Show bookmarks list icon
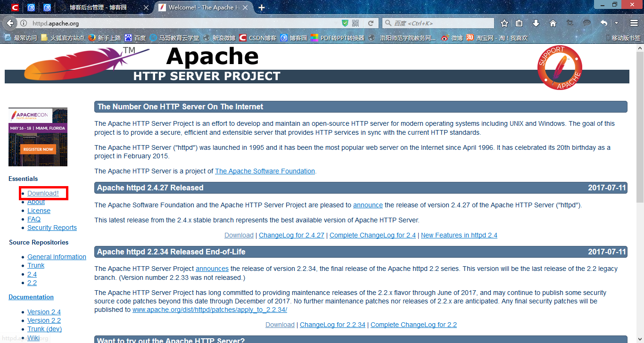The image size is (644, 343). 519,23
